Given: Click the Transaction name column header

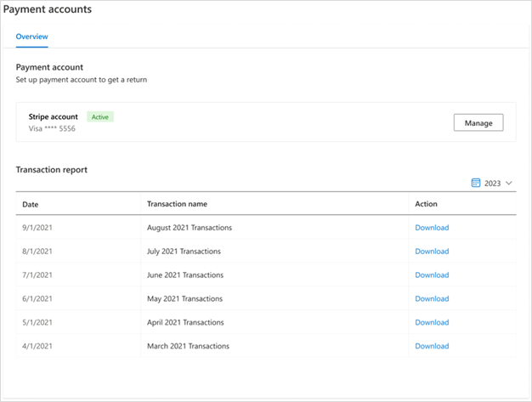Looking at the screenshot, I should coord(177,204).
